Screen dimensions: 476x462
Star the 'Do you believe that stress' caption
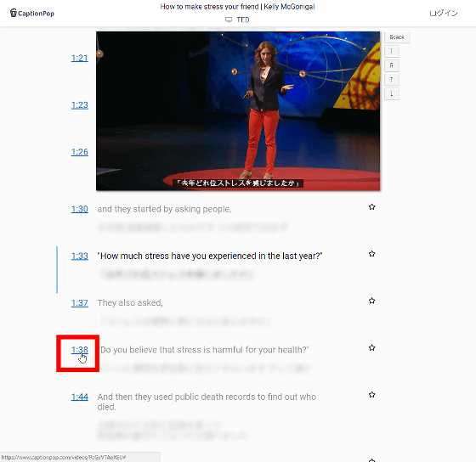pyautogui.click(x=372, y=347)
